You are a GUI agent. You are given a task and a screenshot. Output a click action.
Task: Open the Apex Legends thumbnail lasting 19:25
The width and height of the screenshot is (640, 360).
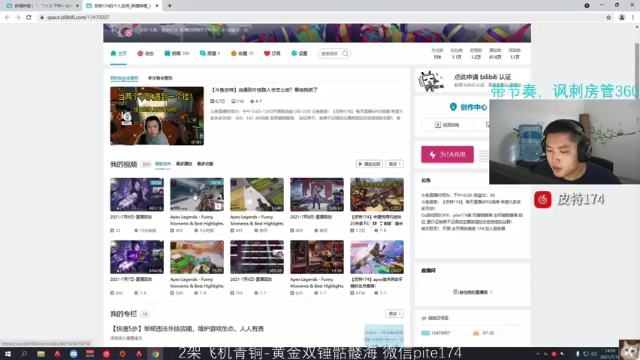click(197, 257)
